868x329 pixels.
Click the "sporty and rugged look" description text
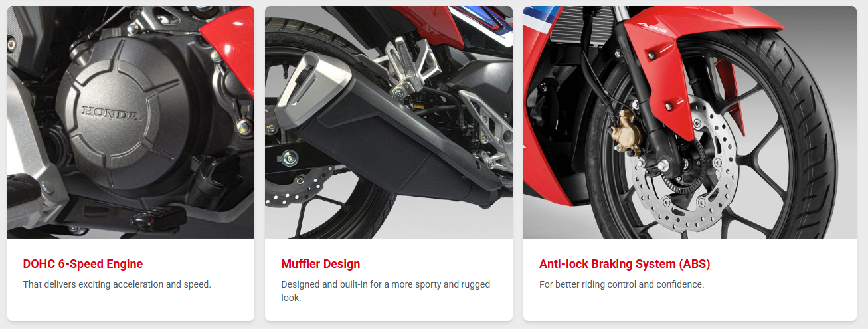[x=385, y=291]
